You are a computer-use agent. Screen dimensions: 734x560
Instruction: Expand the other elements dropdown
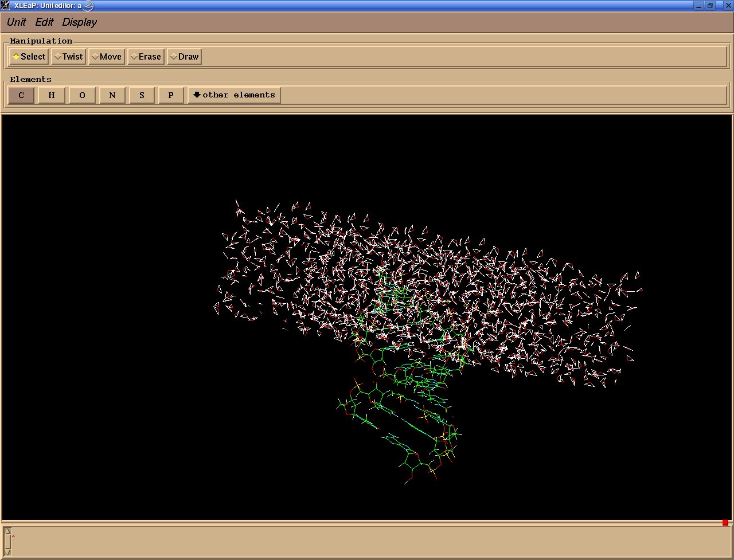234,95
